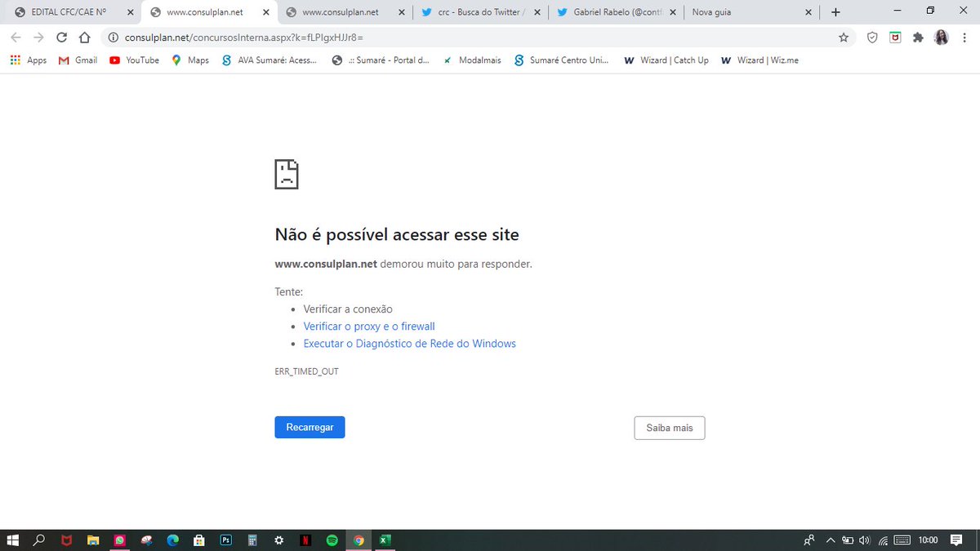Screen dimensions: 980x551
Task: Open Windows search from taskbar
Action: click(38, 540)
